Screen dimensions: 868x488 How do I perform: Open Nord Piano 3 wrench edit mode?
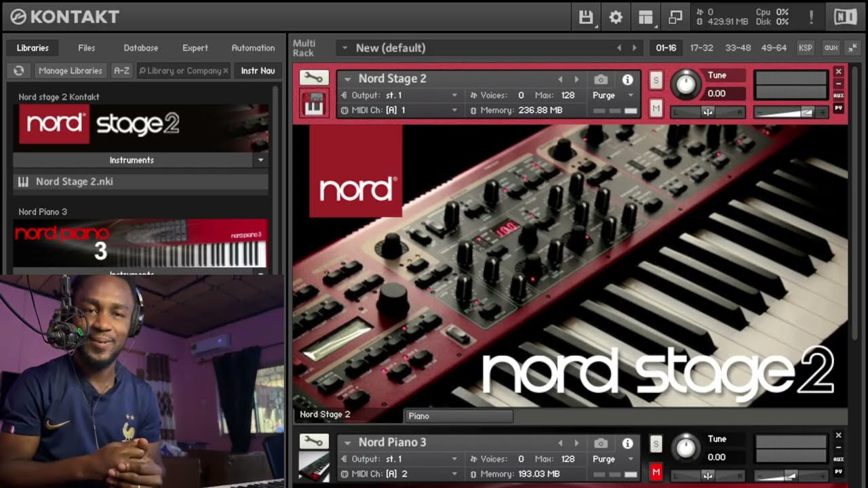314,441
